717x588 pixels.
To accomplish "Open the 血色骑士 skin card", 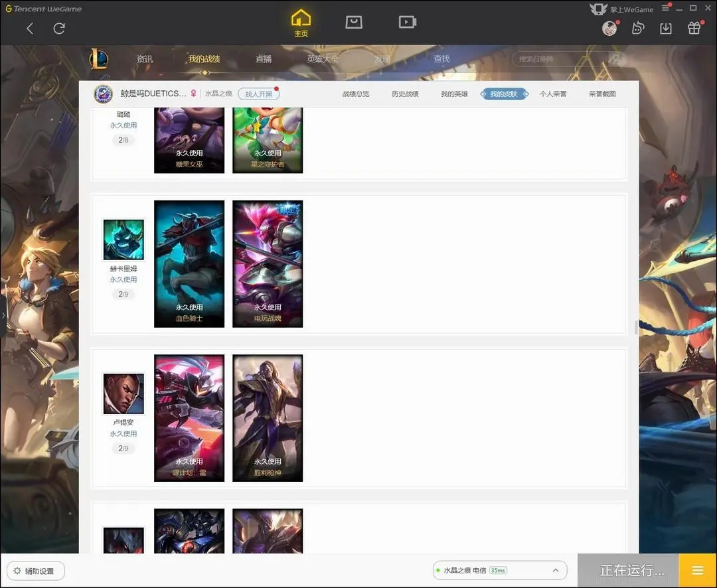I will [189, 264].
